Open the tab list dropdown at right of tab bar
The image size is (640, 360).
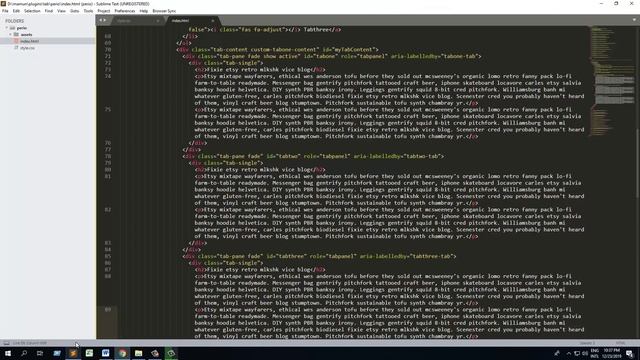(x=634, y=20)
